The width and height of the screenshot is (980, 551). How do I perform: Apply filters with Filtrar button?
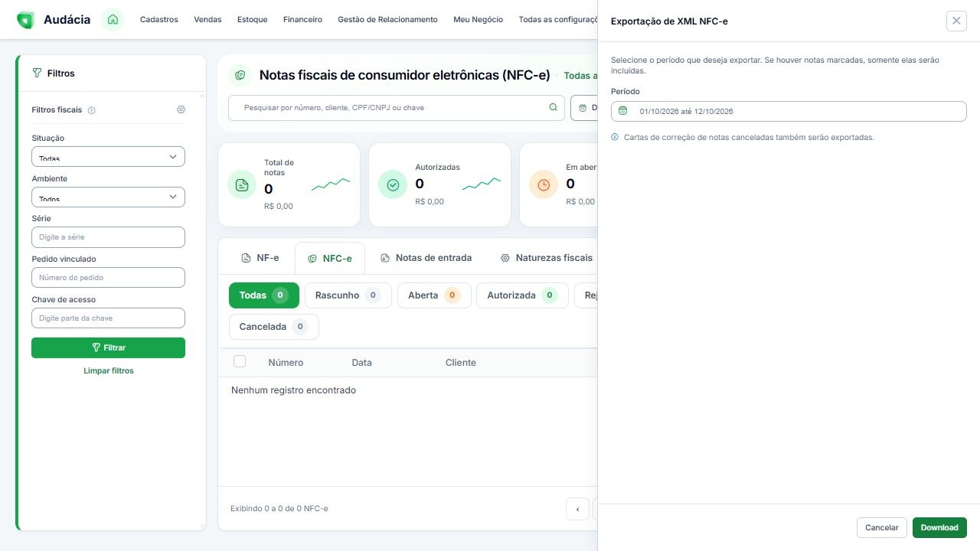[108, 347]
